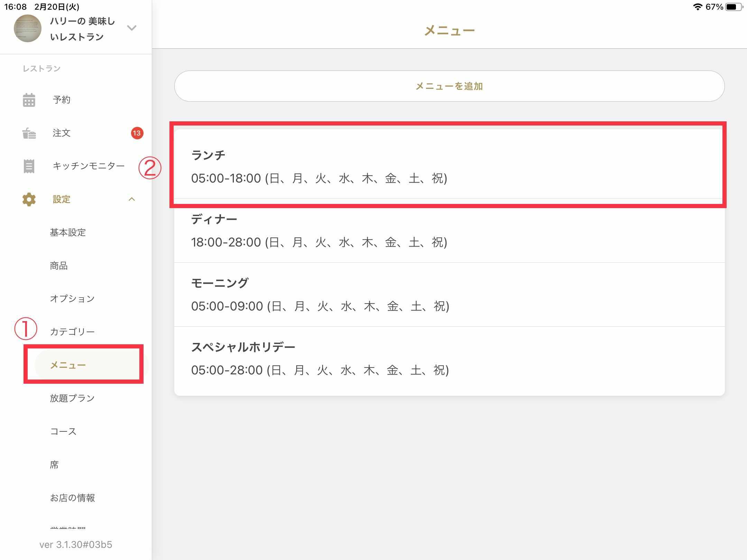Open コース settings

tap(63, 431)
